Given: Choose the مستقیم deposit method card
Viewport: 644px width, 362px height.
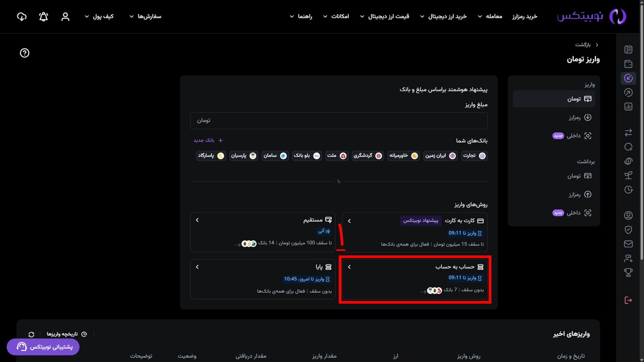Looking at the screenshot, I should pos(263,232).
